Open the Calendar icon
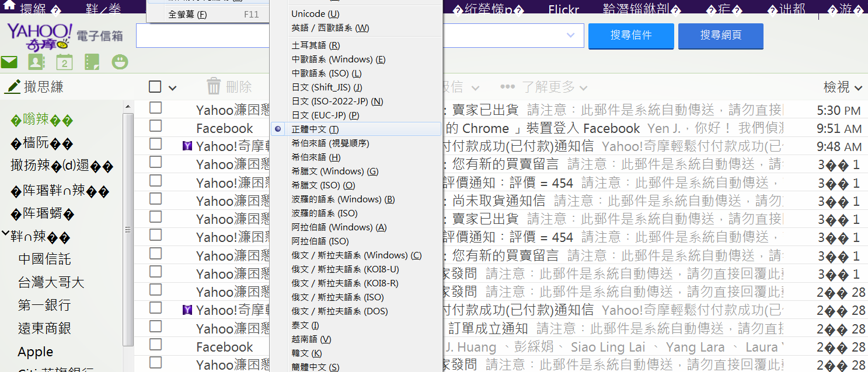Image resolution: width=868 pixels, height=372 pixels. tap(64, 62)
